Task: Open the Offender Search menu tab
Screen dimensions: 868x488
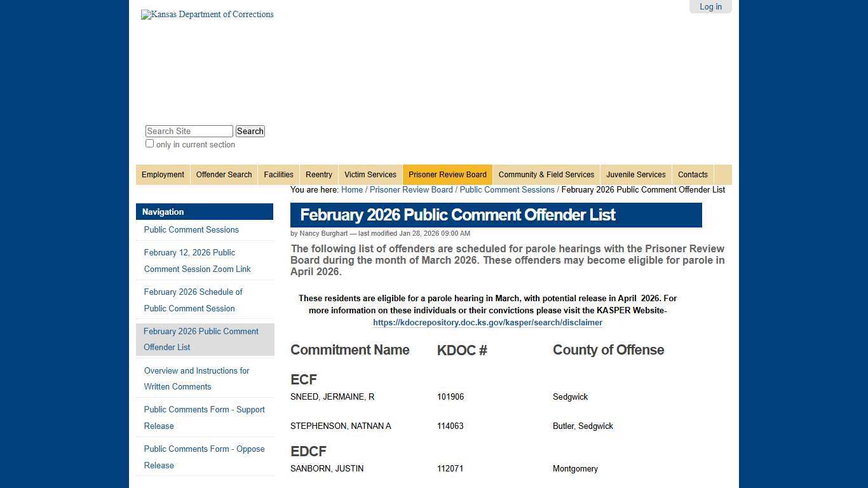Action: tap(224, 174)
